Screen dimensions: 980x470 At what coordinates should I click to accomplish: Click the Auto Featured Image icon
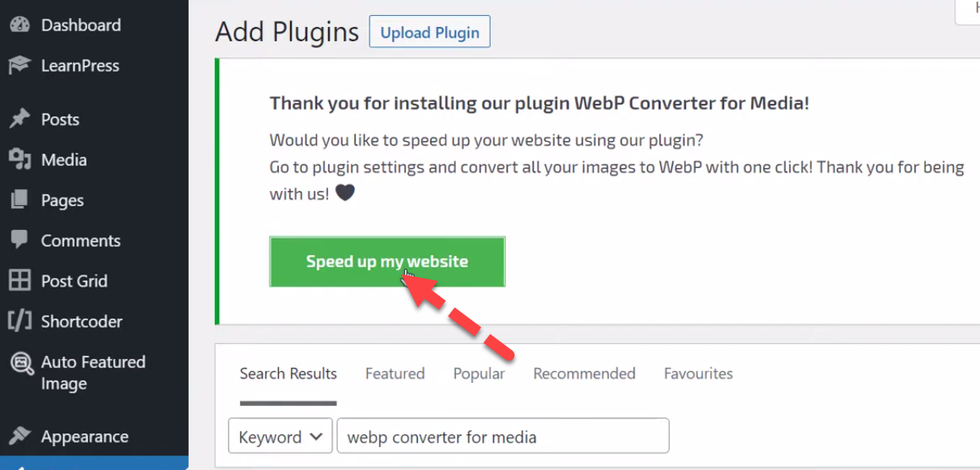click(x=19, y=364)
